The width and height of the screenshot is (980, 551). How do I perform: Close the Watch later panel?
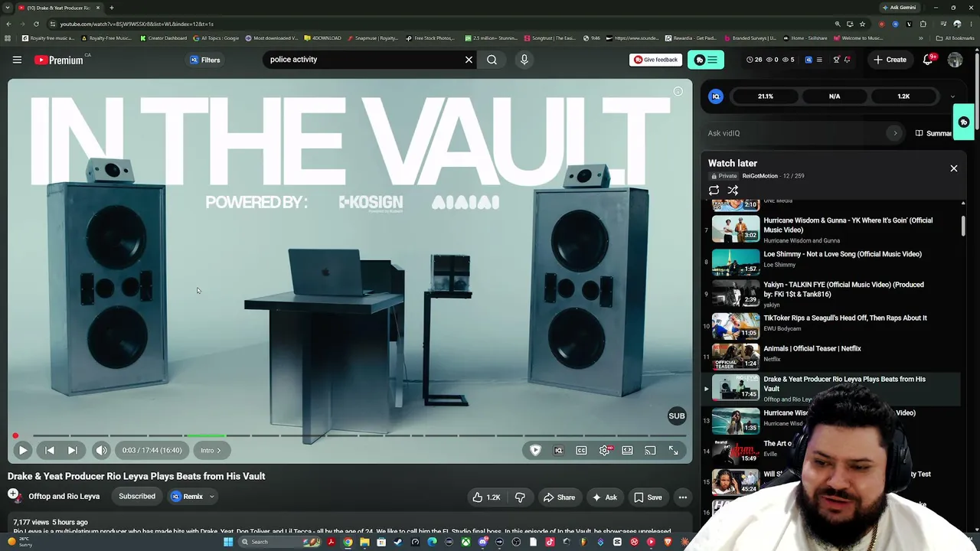(x=953, y=168)
